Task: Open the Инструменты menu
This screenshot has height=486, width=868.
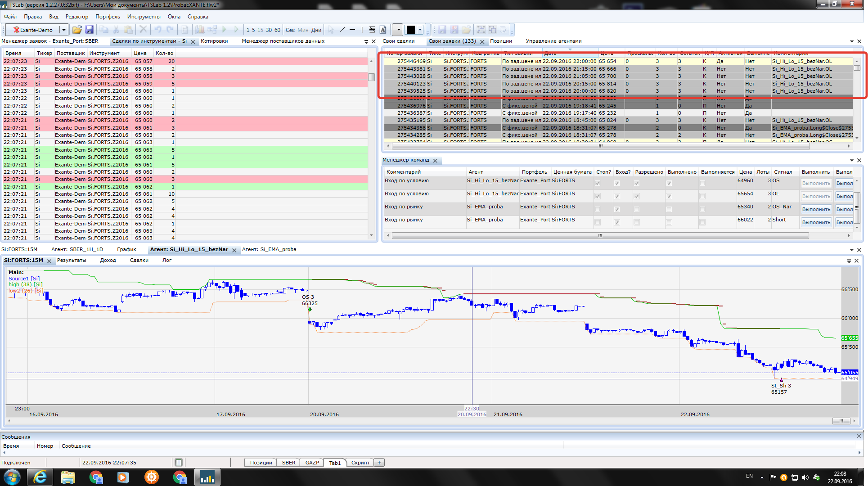Action: point(144,17)
